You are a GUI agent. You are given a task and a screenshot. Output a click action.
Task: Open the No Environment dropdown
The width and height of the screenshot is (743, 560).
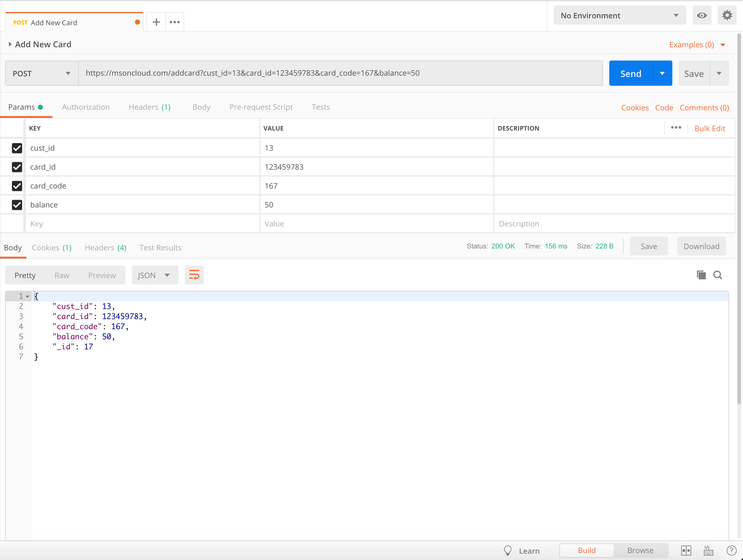click(619, 15)
